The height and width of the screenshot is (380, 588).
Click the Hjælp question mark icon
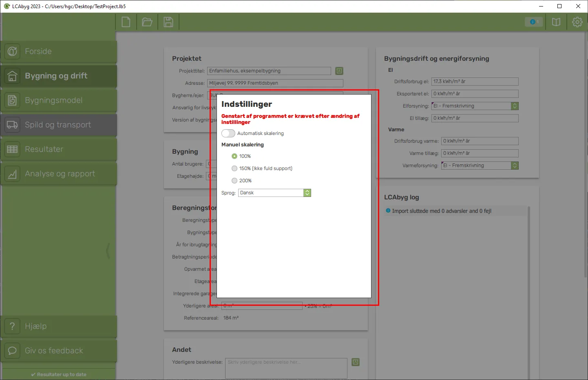[x=12, y=326]
